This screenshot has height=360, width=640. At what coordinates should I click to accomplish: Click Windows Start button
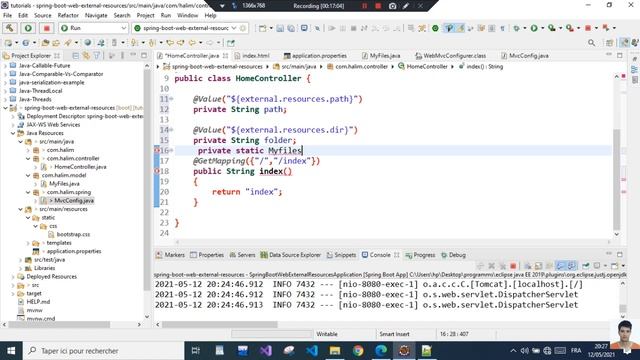click(x=11, y=351)
